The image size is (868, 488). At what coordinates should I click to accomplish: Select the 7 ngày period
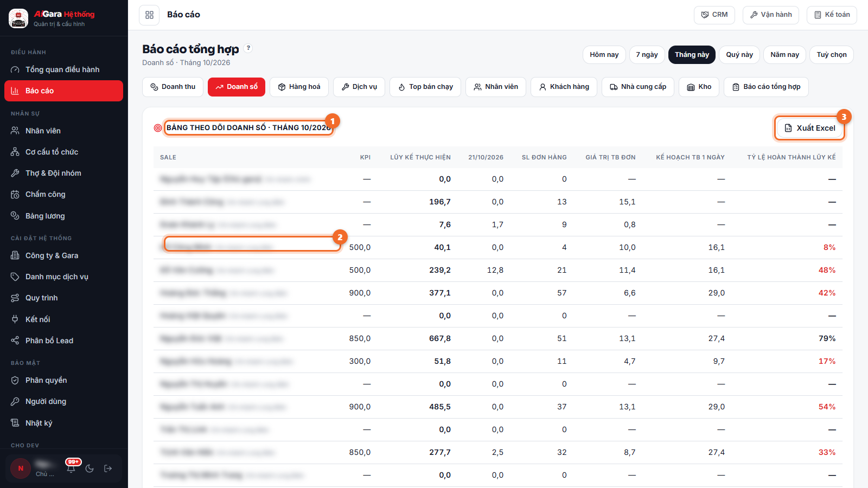coord(647,55)
